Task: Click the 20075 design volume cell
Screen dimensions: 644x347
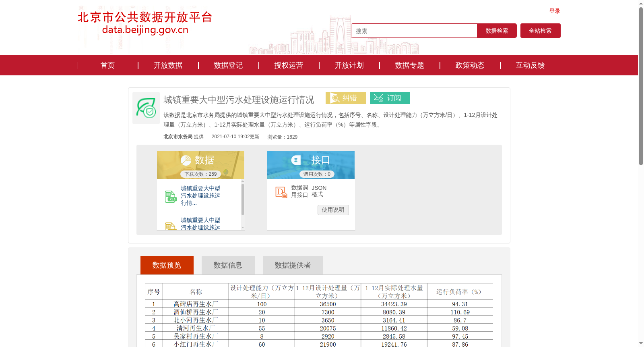Action: [x=328, y=328]
